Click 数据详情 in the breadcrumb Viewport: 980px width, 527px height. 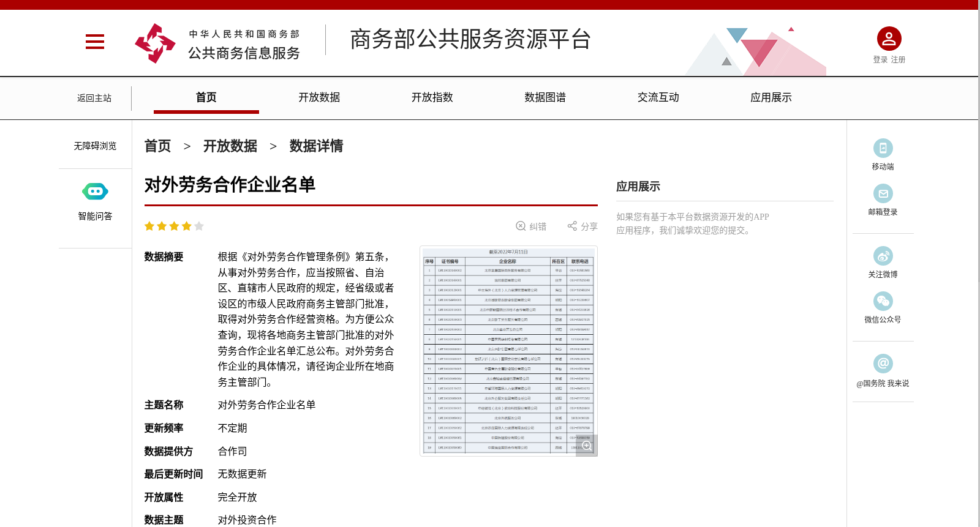316,146
